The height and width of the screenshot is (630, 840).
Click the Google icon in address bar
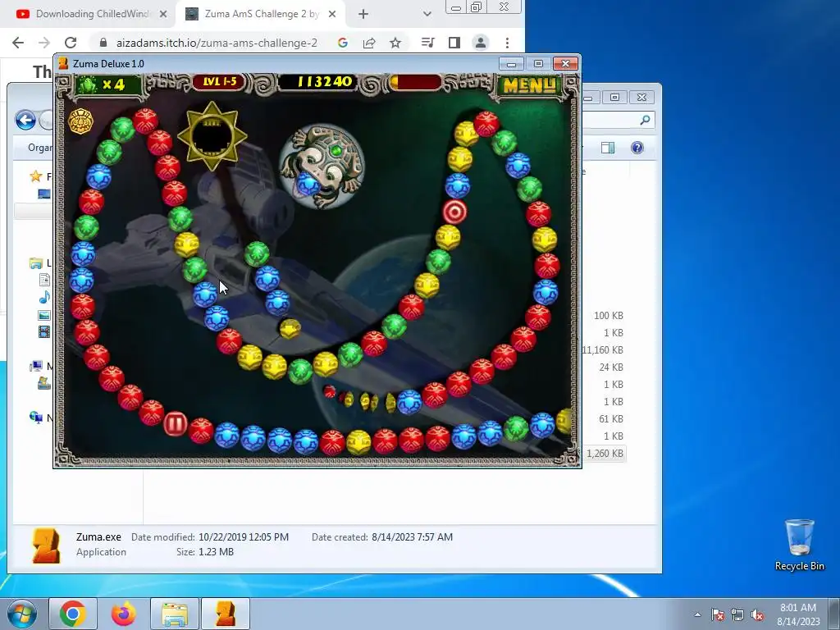(343, 43)
